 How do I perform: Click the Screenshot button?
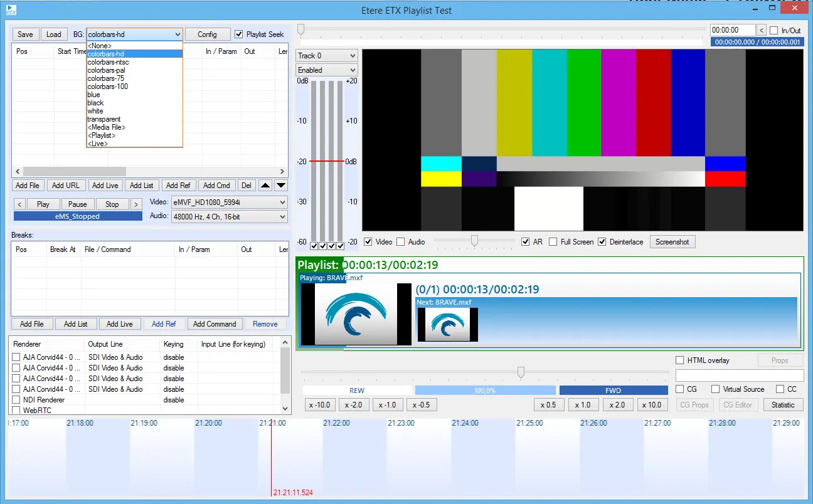672,242
